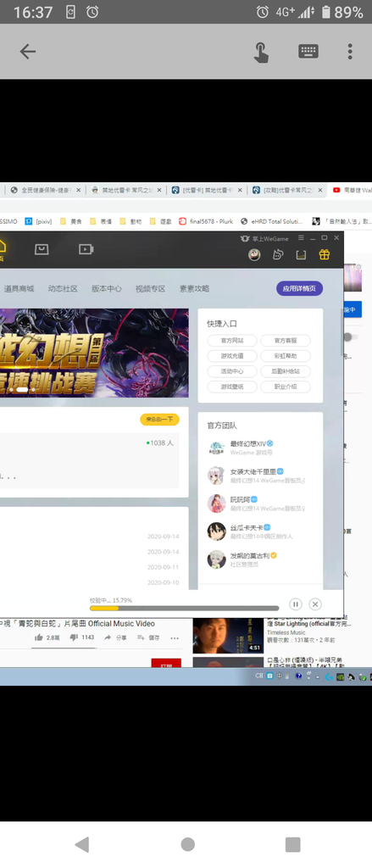Tap Android back navigation button
Screen dimensions: 372x868
click(82, 844)
